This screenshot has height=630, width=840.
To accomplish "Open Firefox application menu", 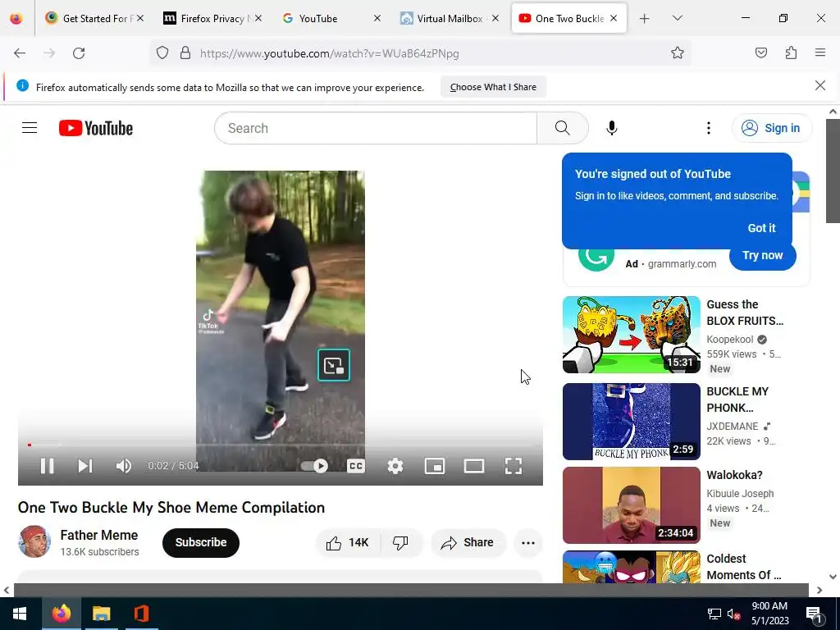I will (820, 53).
